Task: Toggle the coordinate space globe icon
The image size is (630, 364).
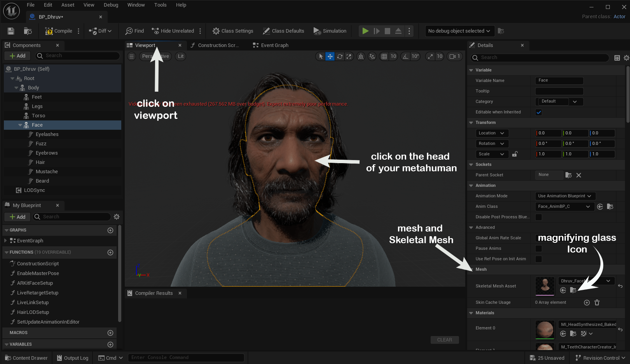Action: click(361, 57)
